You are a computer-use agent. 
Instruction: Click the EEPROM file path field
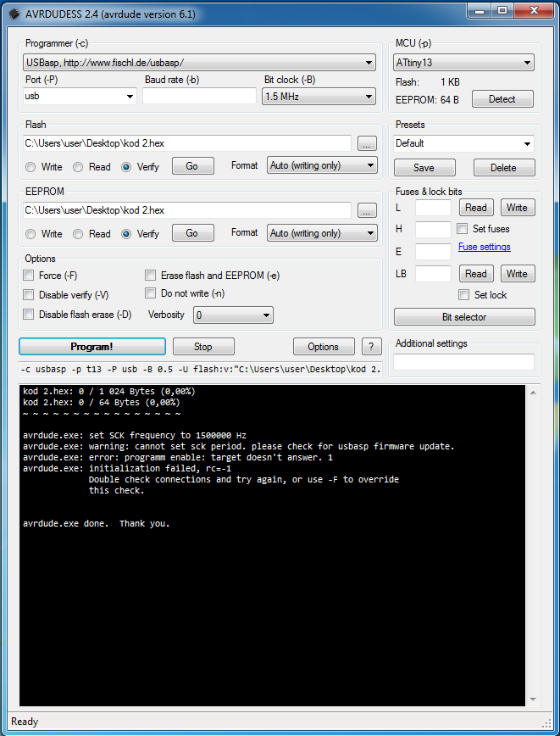(x=187, y=210)
